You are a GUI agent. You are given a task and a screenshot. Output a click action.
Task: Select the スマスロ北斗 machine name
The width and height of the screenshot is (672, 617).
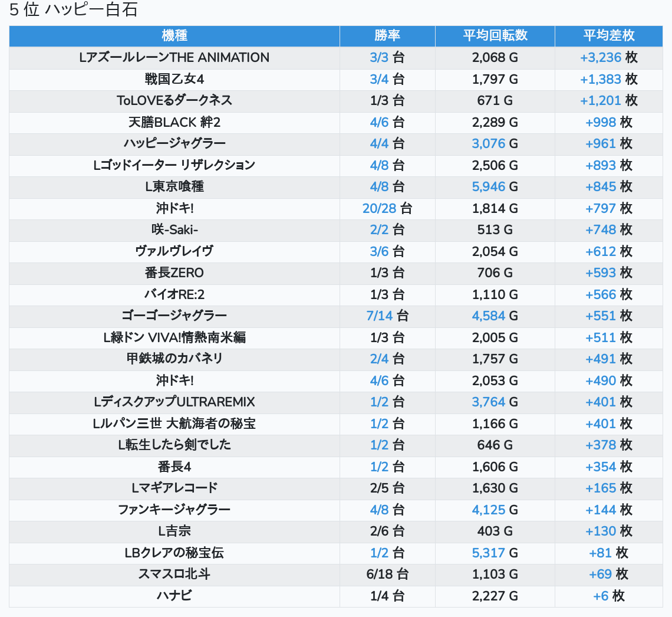pos(174,575)
